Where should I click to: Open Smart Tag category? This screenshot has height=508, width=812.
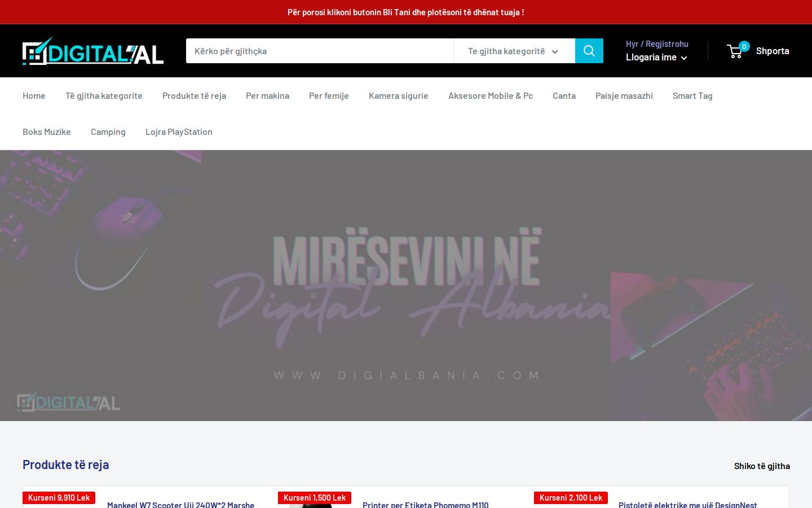[x=692, y=95]
